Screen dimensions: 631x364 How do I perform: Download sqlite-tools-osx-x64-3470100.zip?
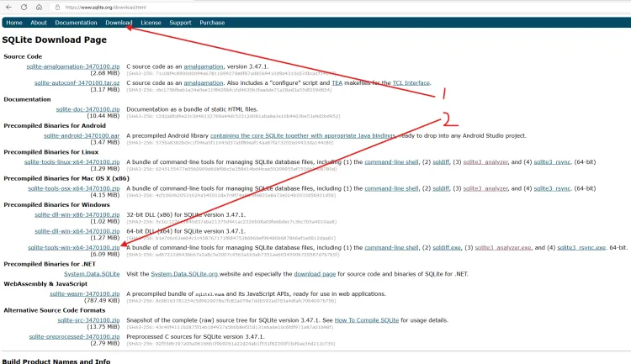[x=74, y=188]
